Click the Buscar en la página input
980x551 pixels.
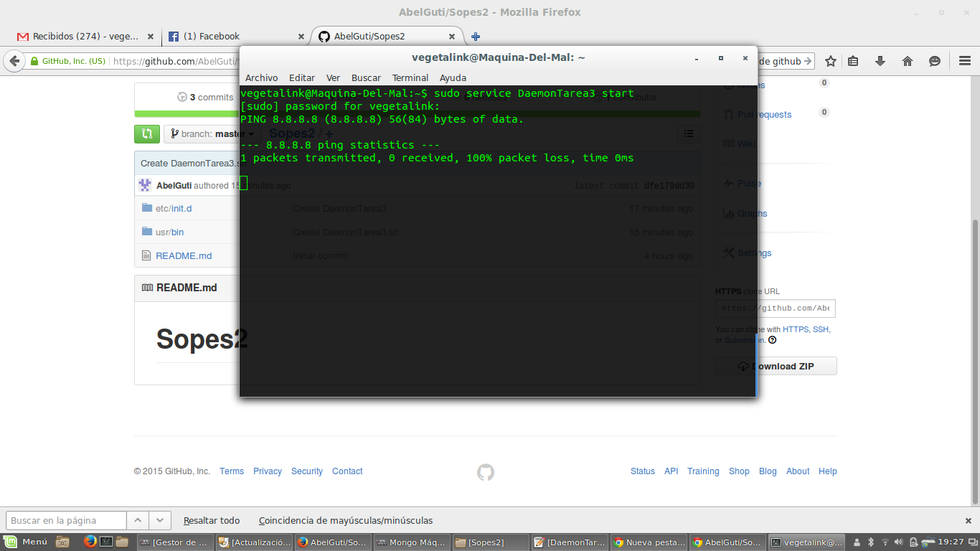click(x=67, y=520)
